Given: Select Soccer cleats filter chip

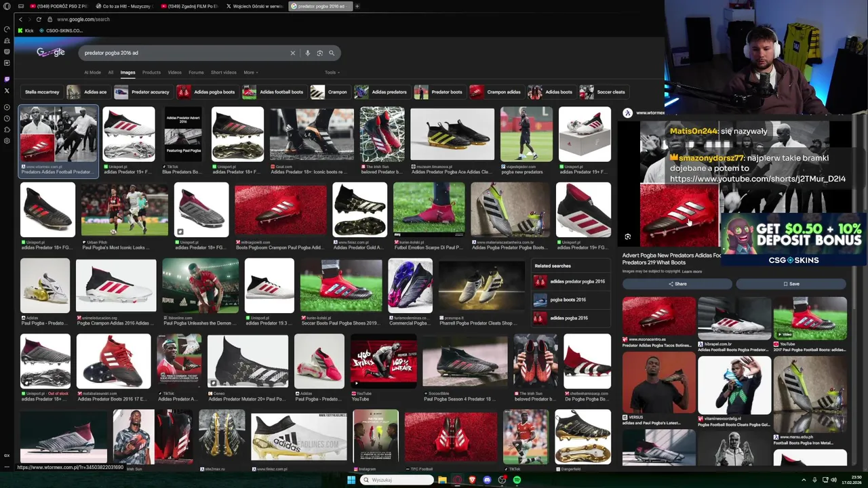Looking at the screenshot, I should 604,92.
